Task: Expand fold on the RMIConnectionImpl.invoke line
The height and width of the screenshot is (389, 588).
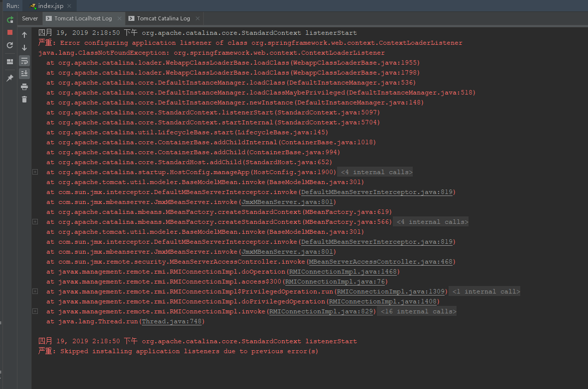Action: (x=35, y=311)
